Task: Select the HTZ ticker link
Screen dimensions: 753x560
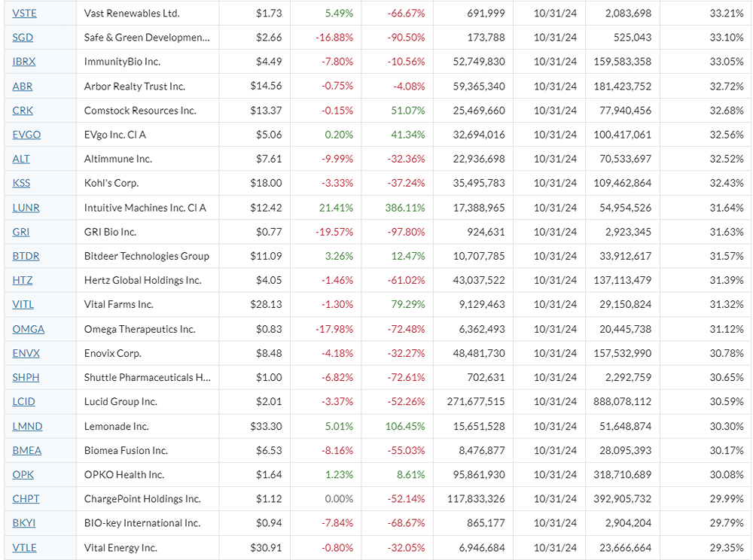Action: (23, 280)
